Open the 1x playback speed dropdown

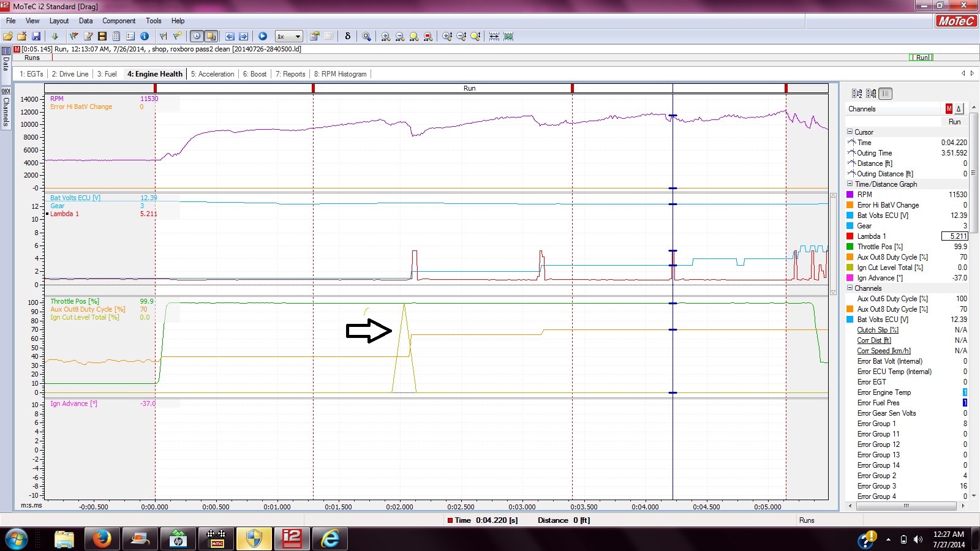click(289, 36)
